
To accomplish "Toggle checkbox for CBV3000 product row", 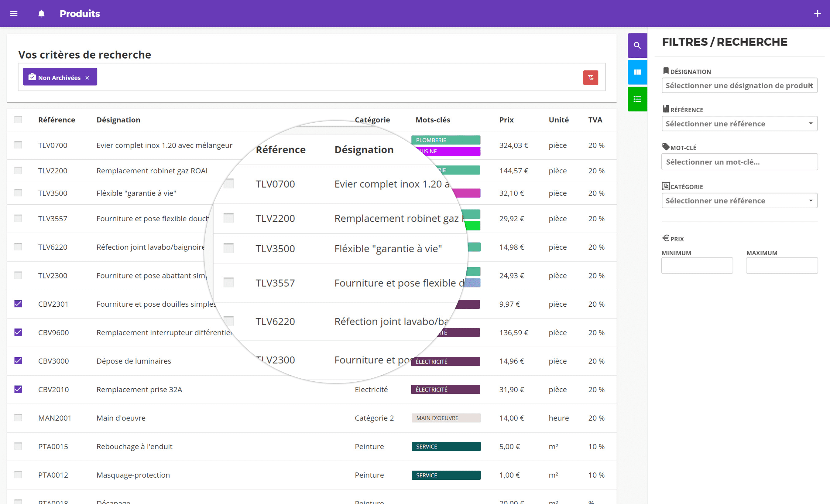I will 18,360.
